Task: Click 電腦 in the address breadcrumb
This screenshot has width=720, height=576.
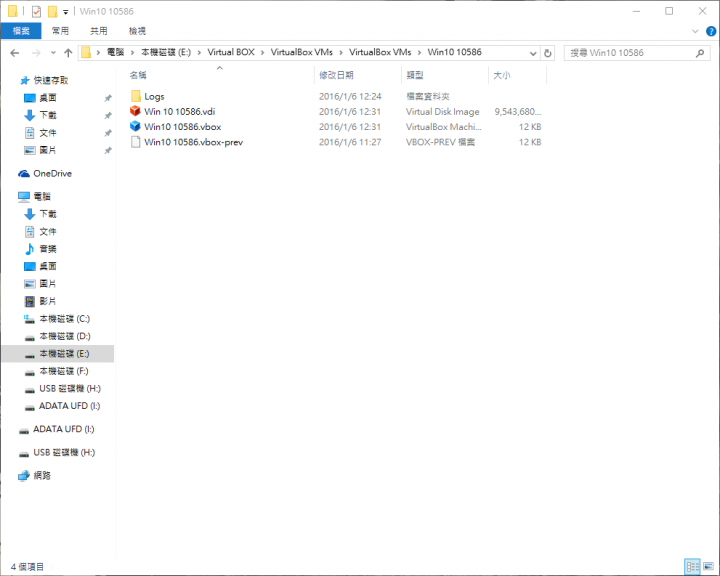Action: point(116,52)
